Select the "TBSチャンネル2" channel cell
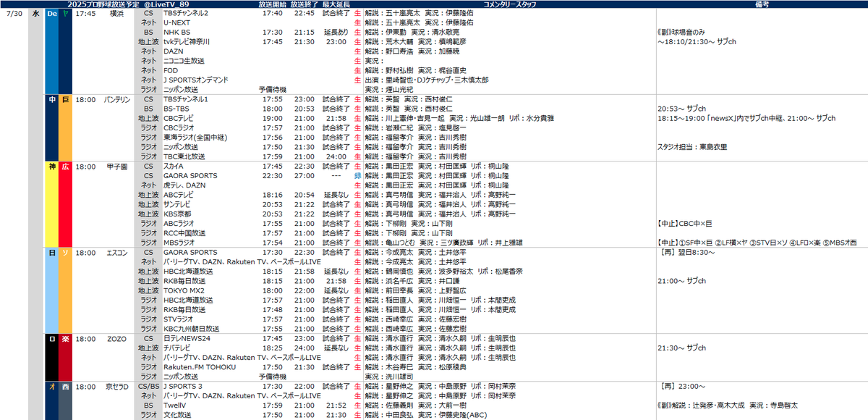This screenshot has width=868, height=420. pos(186,14)
